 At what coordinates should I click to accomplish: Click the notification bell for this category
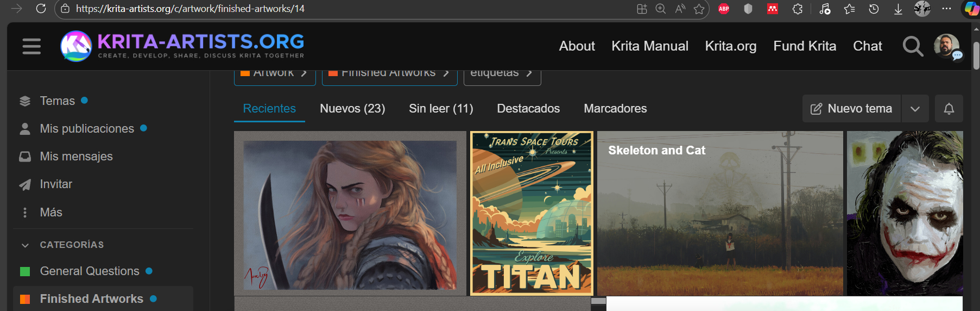pos(949,109)
